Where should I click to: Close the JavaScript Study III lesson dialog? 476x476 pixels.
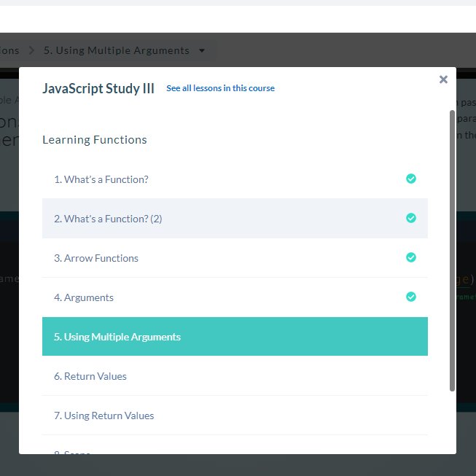pyautogui.click(x=443, y=79)
